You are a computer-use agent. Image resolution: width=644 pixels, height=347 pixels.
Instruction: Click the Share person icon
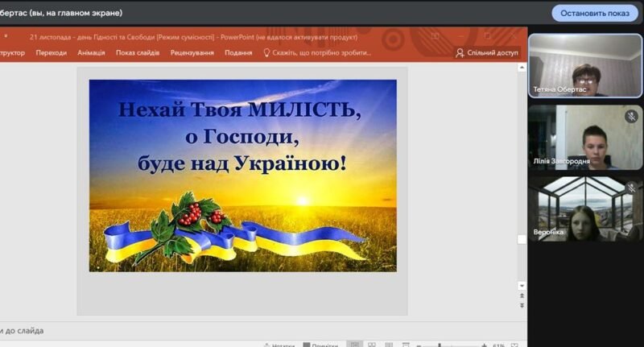460,53
